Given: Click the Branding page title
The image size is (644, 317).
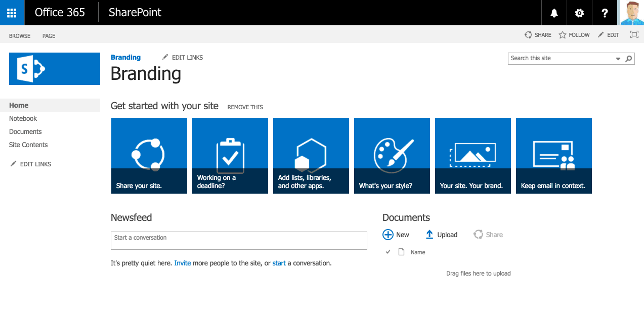Looking at the screenshot, I should click(146, 74).
